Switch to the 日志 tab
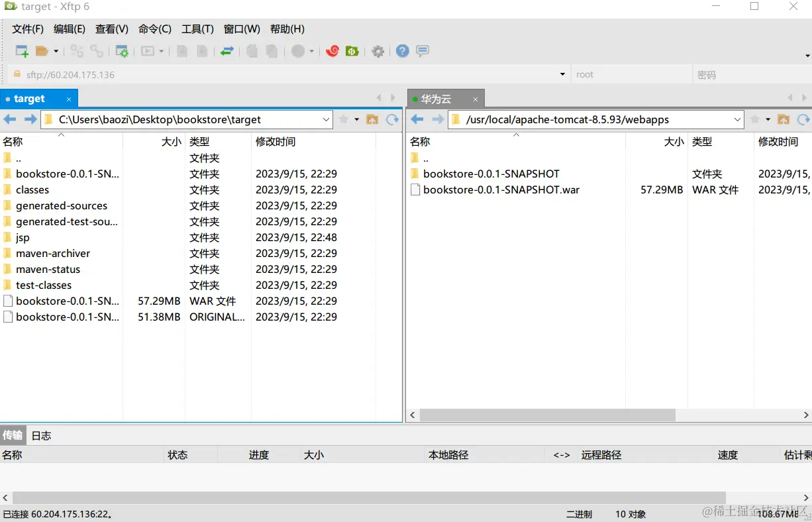 coord(40,435)
